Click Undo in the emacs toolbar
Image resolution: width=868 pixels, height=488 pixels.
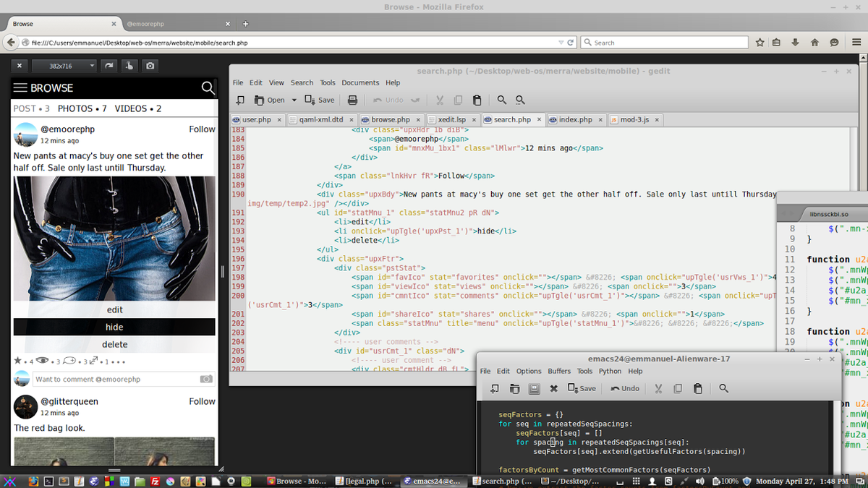pyautogui.click(x=625, y=388)
